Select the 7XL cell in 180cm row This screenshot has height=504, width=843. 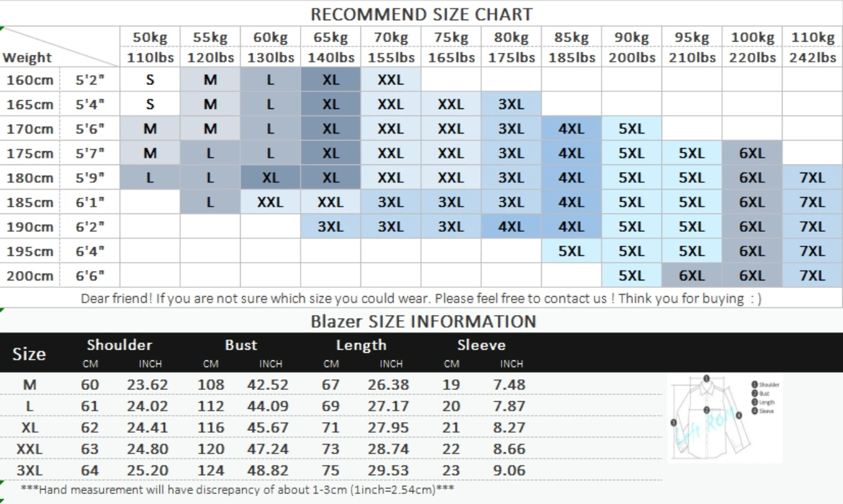813,178
